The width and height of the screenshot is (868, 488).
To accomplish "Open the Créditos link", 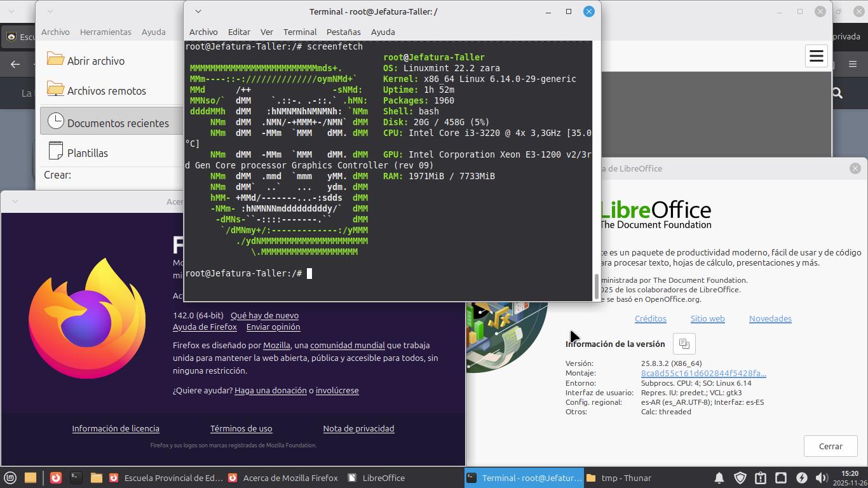I will tap(650, 318).
